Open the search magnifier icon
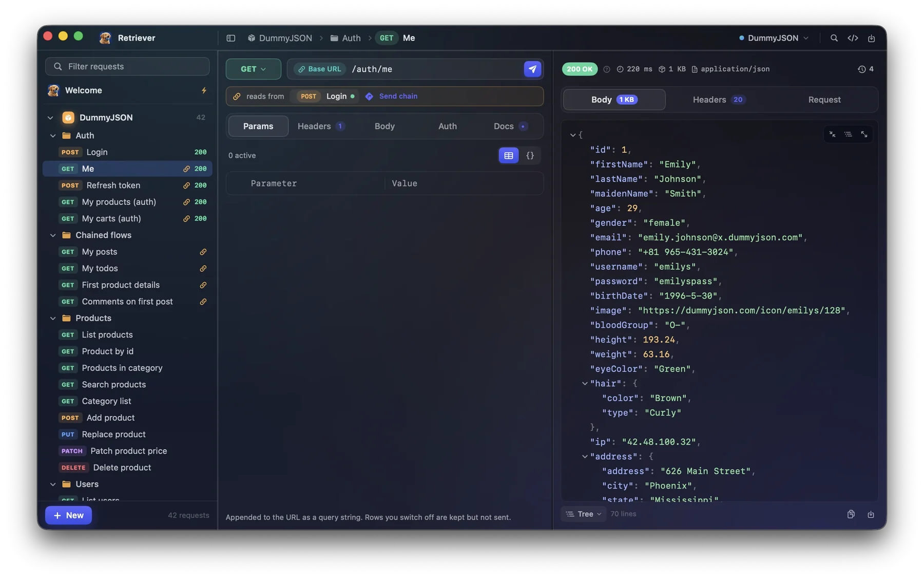 [834, 38]
